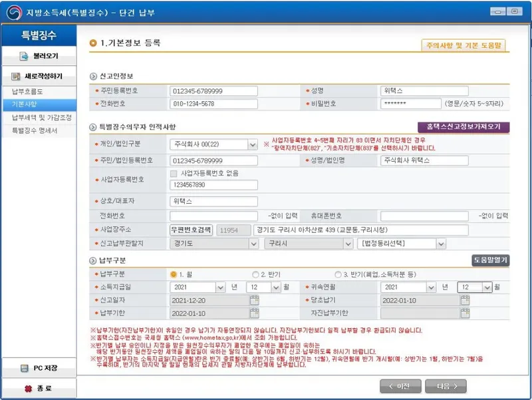
Task: Open calendar icon next to 신고일자
Action: [x=255, y=300]
